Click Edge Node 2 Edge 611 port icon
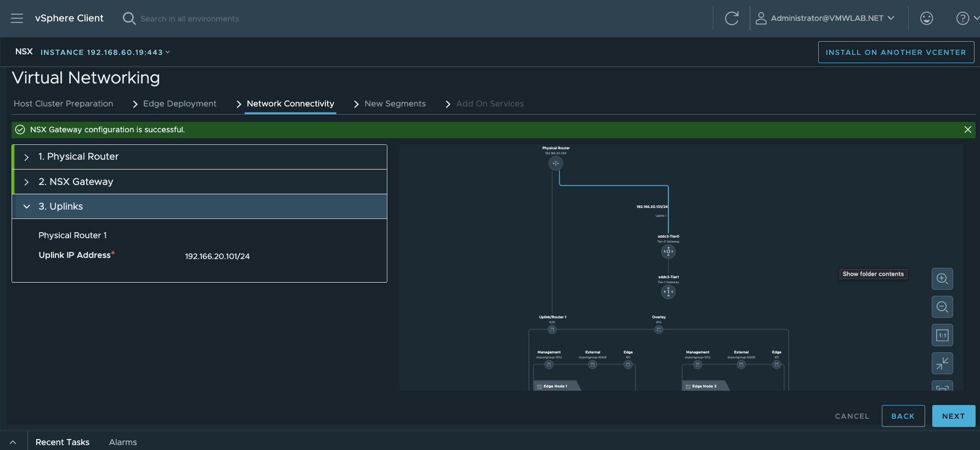This screenshot has width=980, height=450. pos(776,365)
